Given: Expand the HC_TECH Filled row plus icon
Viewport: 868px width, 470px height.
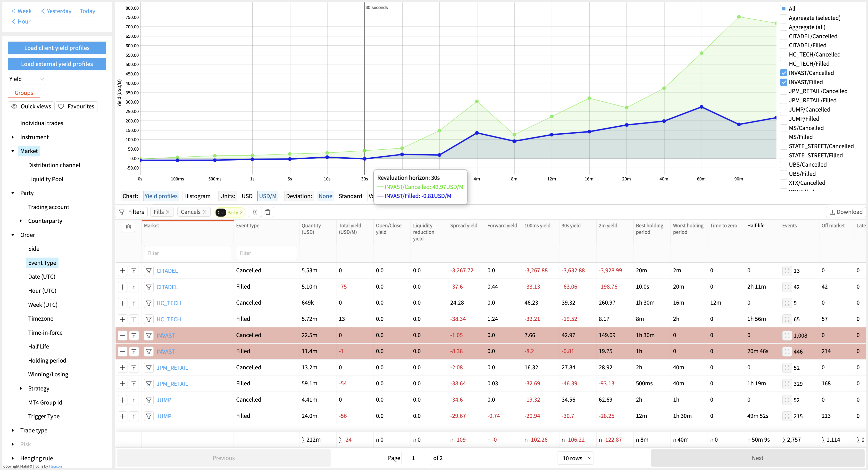Looking at the screenshot, I should point(123,319).
